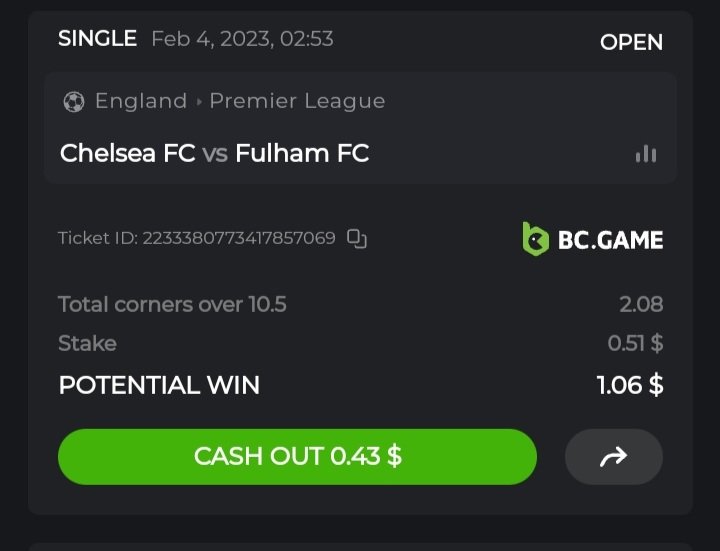
Task: Tap the share arrow button
Action: point(613,457)
